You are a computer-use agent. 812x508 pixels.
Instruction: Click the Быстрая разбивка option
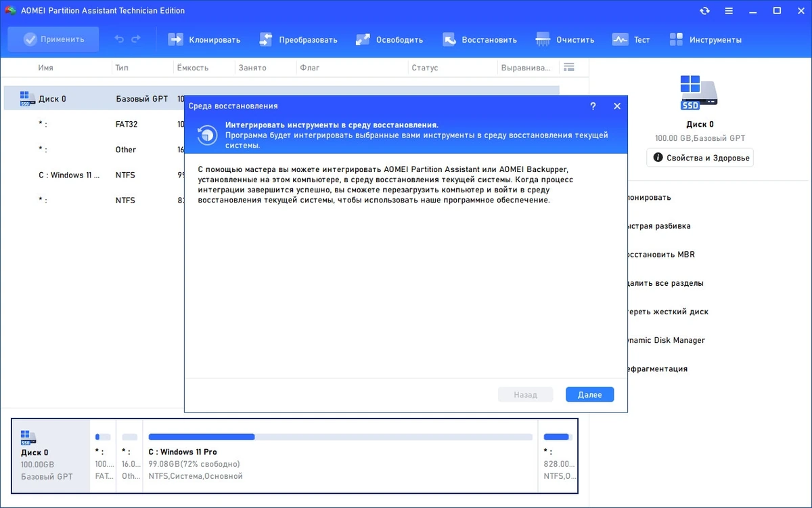659,226
